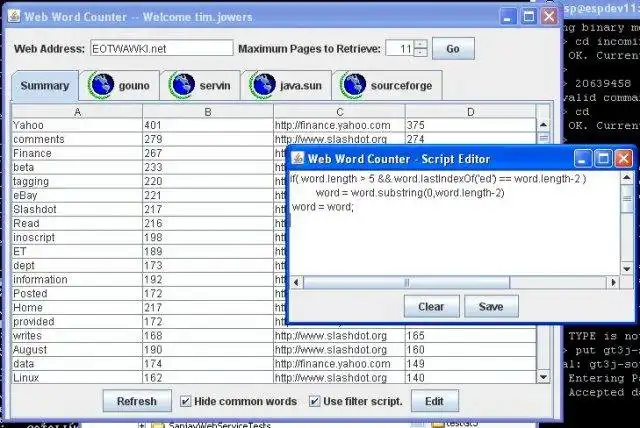This screenshot has width=640, height=428.
Task: Minimize the Script Editor window
Action: coord(582,158)
